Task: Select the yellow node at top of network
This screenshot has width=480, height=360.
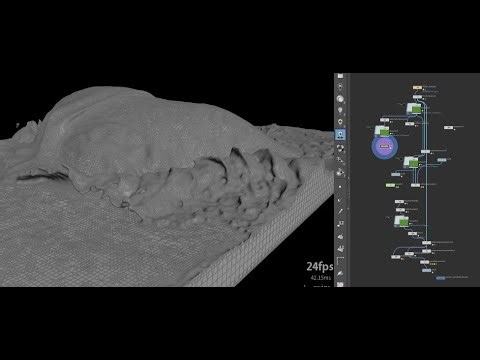Action: (x=417, y=88)
